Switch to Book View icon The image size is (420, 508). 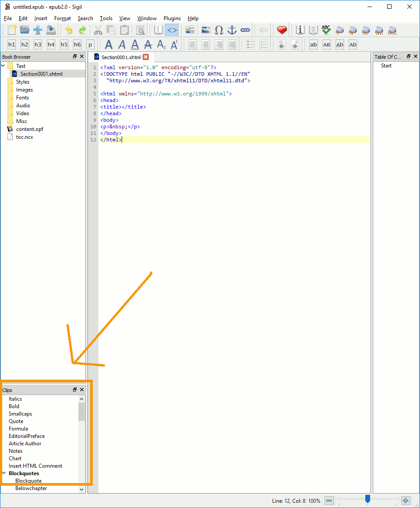[x=158, y=30]
